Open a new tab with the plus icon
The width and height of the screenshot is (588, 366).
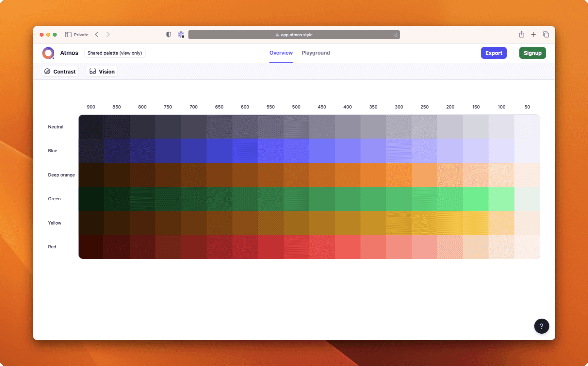click(x=533, y=34)
